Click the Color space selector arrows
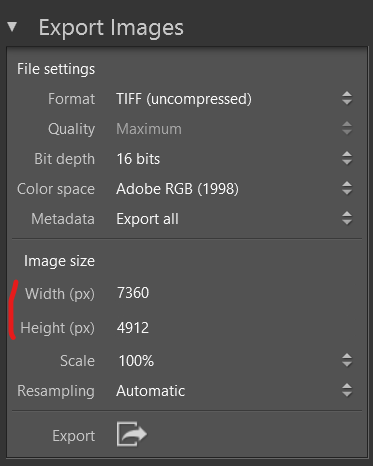The image size is (373, 466). click(x=347, y=188)
